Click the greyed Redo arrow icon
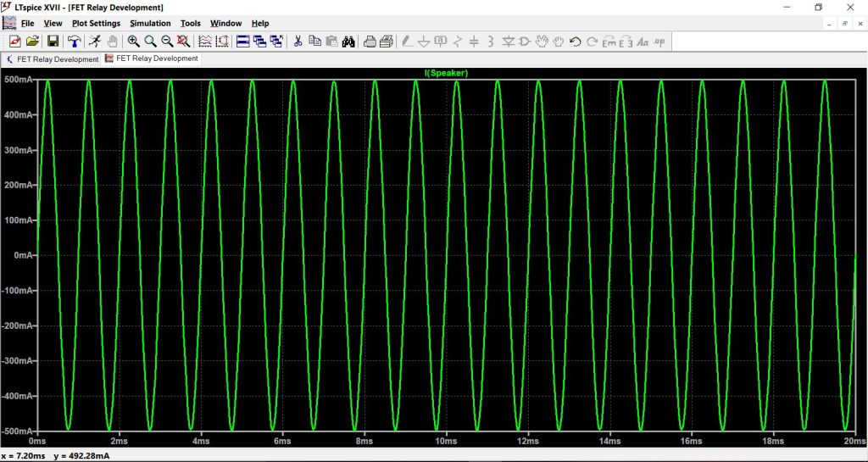This screenshot has width=868, height=462. point(592,42)
